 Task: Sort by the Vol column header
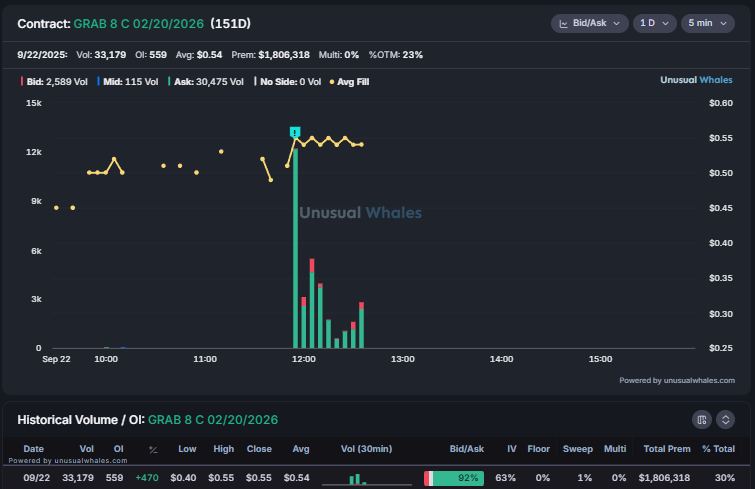click(x=87, y=449)
